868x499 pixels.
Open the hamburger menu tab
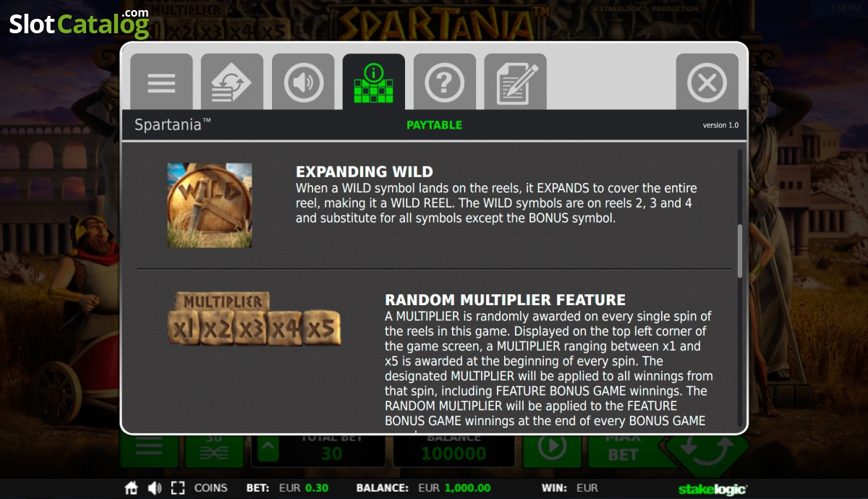pos(161,82)
